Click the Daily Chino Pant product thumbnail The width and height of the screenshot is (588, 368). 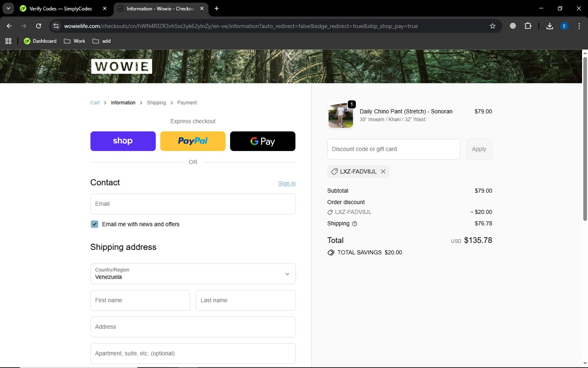click(341, 116)
